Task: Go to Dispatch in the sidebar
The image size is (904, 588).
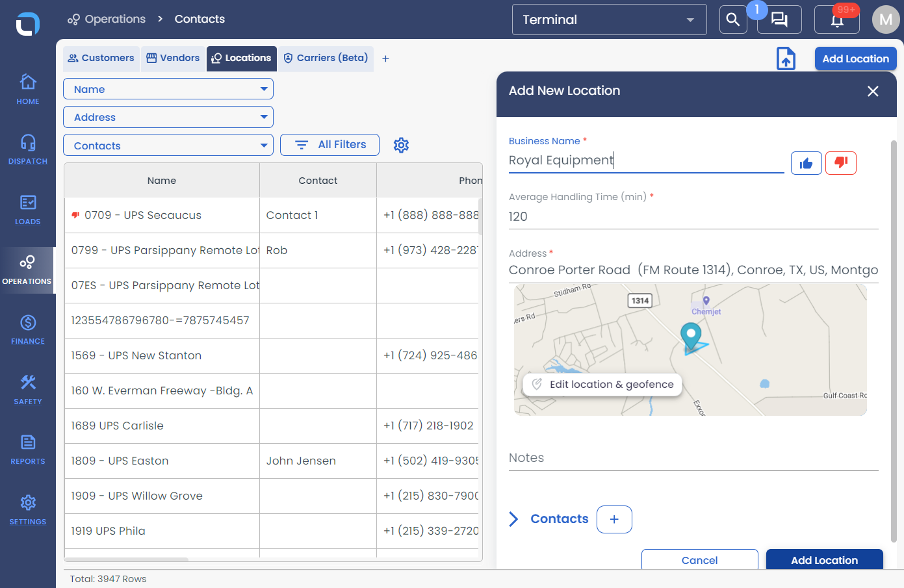Action: tap(28, 149)
